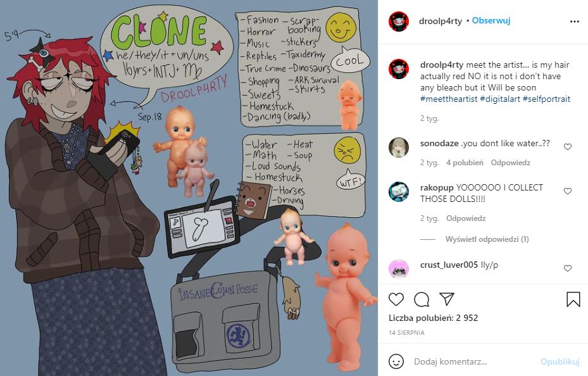The height and width of the screenshot is (376, 588).
Task: Focus the Dodaj komentarz comment field
Action: (x=473, y=361)
